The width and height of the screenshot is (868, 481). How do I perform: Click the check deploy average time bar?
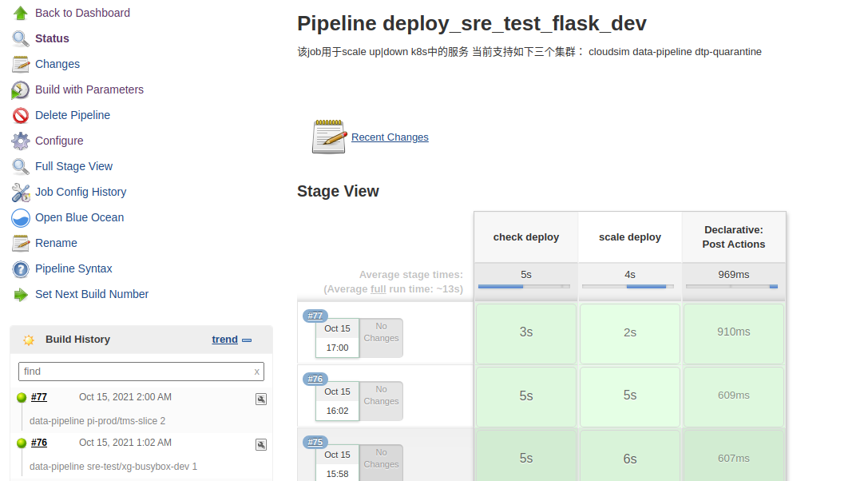point(525,286)
